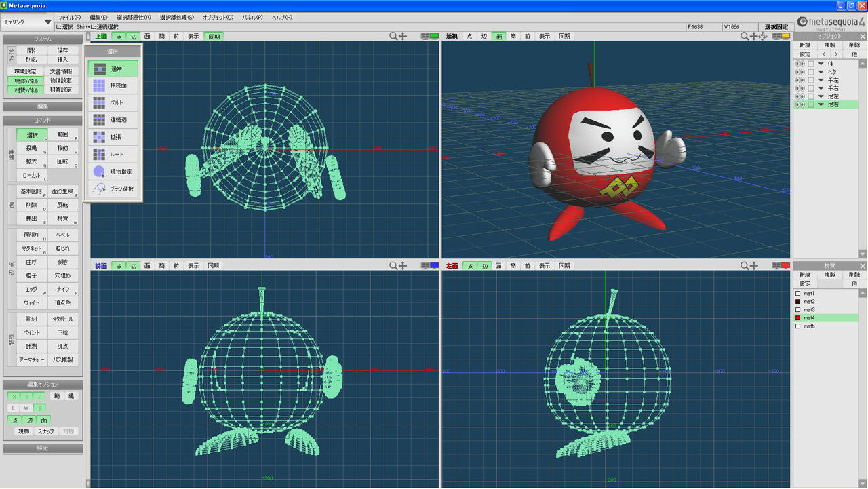Open the 編集(E) menu
Viewport: 868px width, 489px height.
coord(98,17)
